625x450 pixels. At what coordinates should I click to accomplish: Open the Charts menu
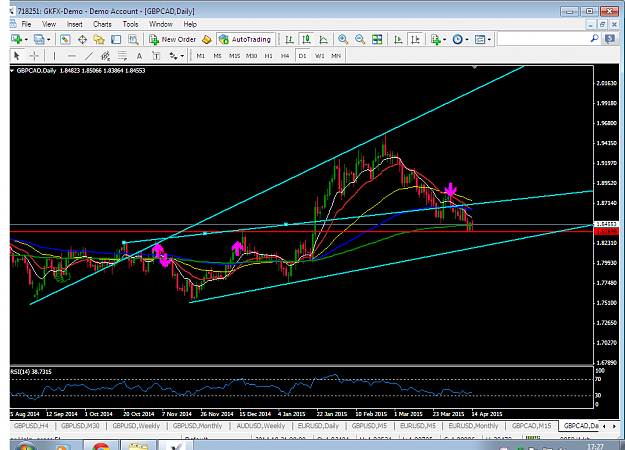click(102, 24)
